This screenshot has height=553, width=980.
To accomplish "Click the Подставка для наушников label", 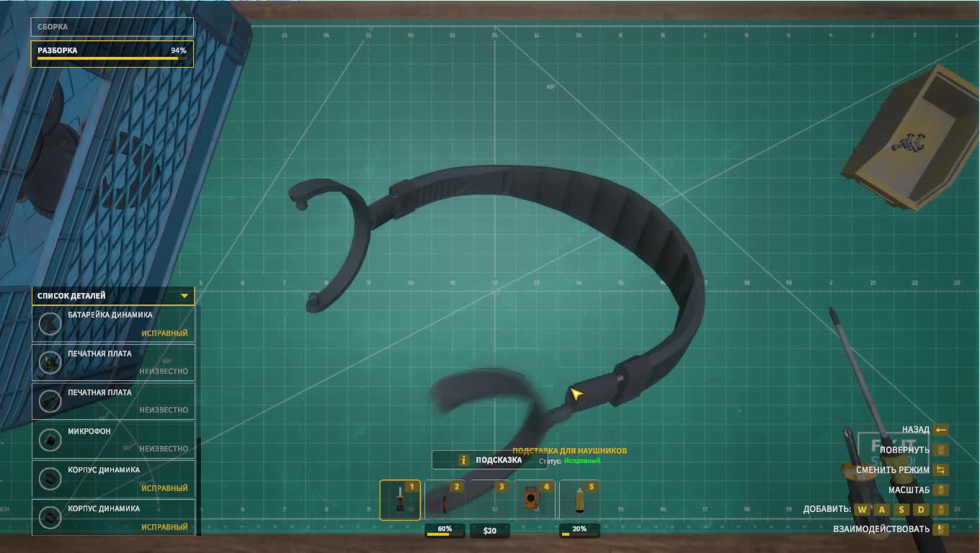I will (569, 451).
